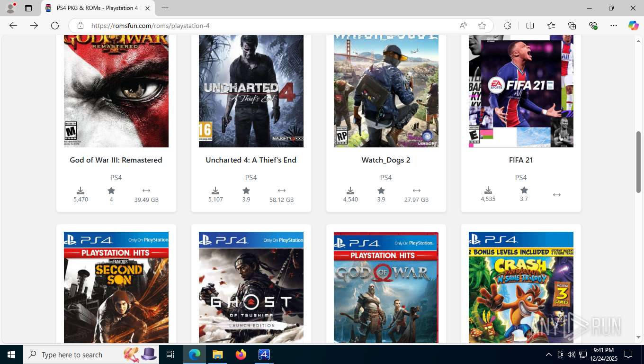
Task: Click the scrollbar down arrow
Action: tap(639, 337)
